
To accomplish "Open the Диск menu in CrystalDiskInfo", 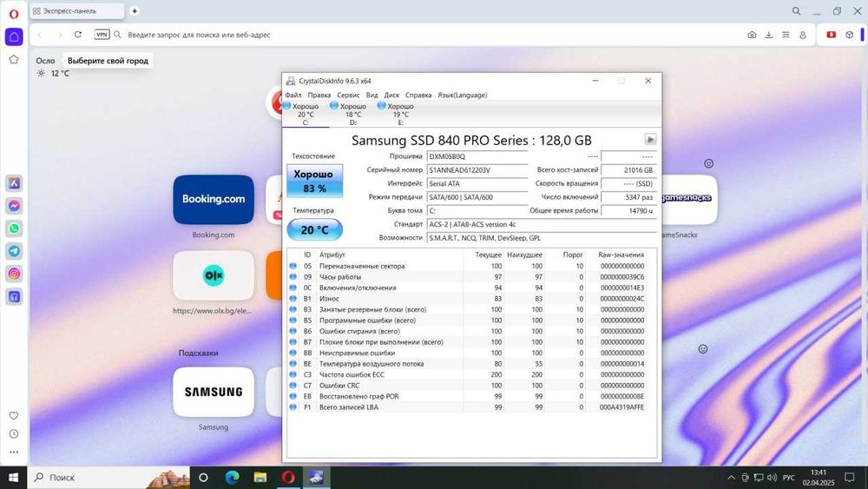I will (x=392, y=96).
